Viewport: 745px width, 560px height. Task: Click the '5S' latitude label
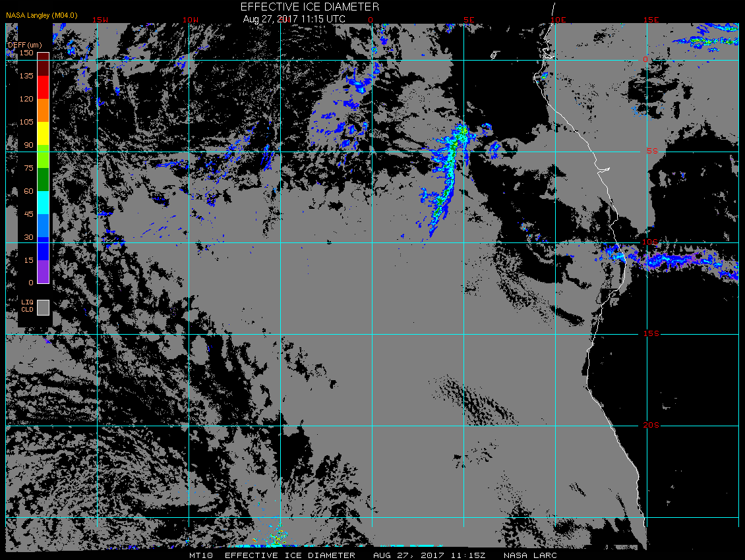(x=652, y=151)
